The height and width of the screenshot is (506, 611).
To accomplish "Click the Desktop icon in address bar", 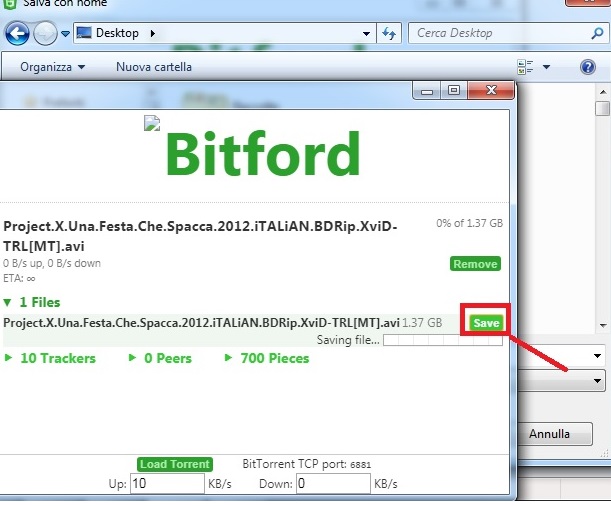I will click(84, 33).
